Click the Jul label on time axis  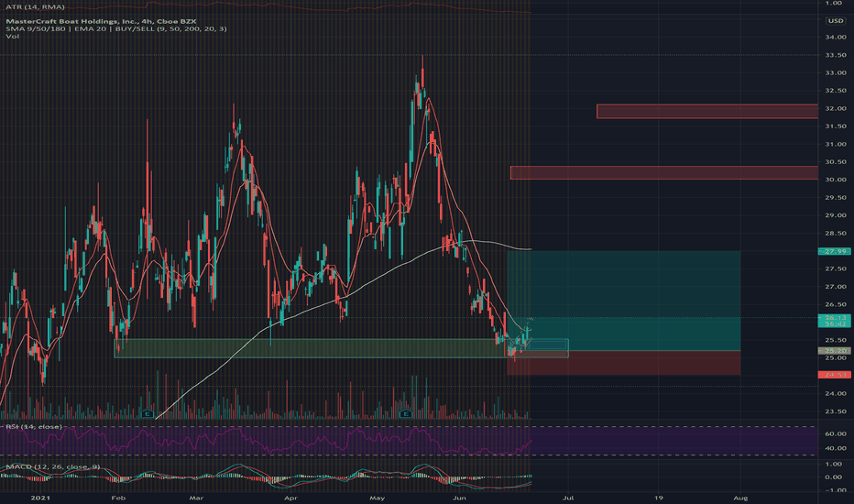(568, 498)
